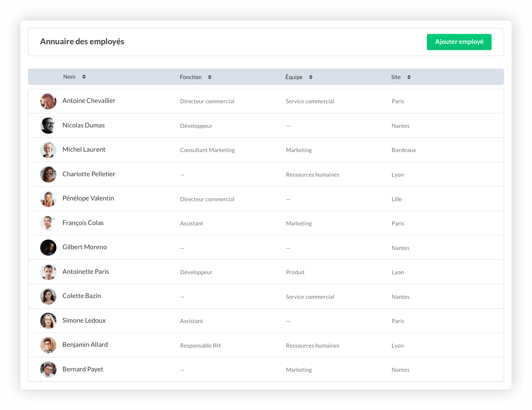Click the Bordeaux site cell
This screenshot has width=532, height=410.
(404, 150)
